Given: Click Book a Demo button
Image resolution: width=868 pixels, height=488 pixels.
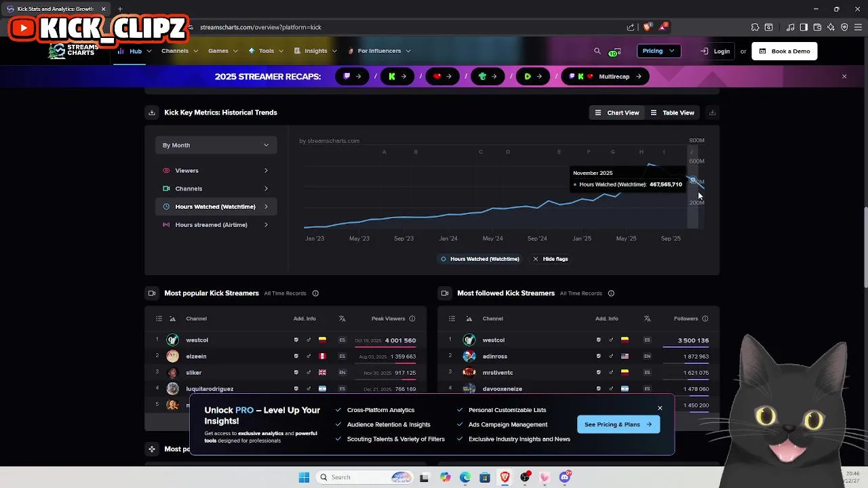Looking at the screenshot, I should click(785, 52).
